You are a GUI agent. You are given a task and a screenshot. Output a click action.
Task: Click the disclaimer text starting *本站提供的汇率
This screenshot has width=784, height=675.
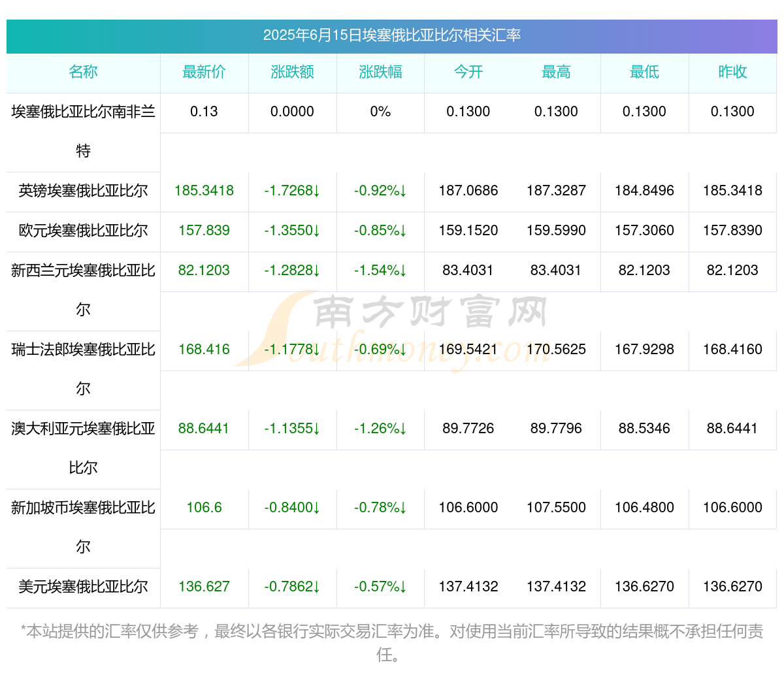click(x=392, y=643)
